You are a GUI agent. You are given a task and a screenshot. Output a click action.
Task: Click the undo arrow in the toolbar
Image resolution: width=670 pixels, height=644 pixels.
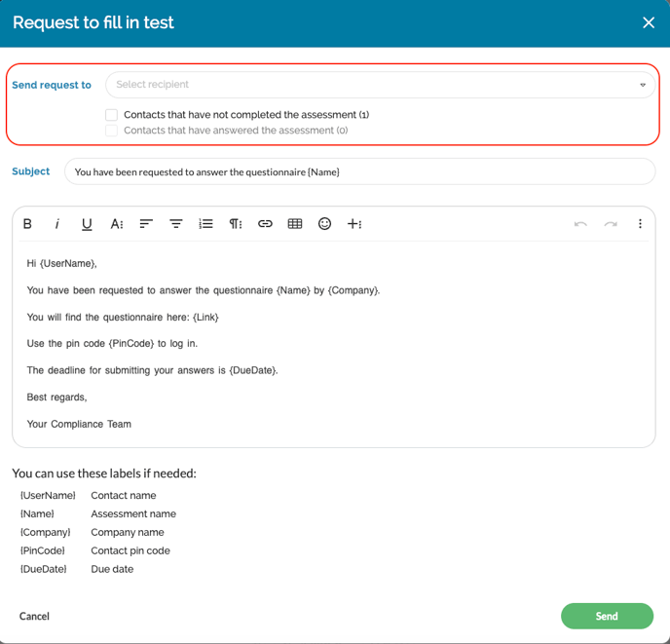coord(580,224)
